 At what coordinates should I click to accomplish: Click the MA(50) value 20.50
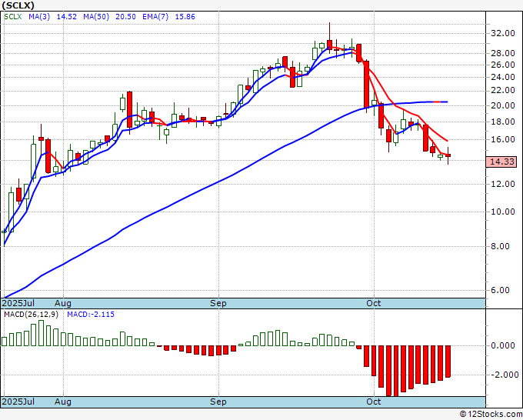(x=125, y=17)
